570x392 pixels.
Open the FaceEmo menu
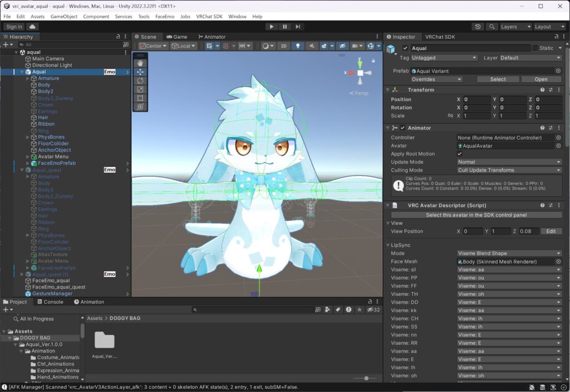point(165,16)
